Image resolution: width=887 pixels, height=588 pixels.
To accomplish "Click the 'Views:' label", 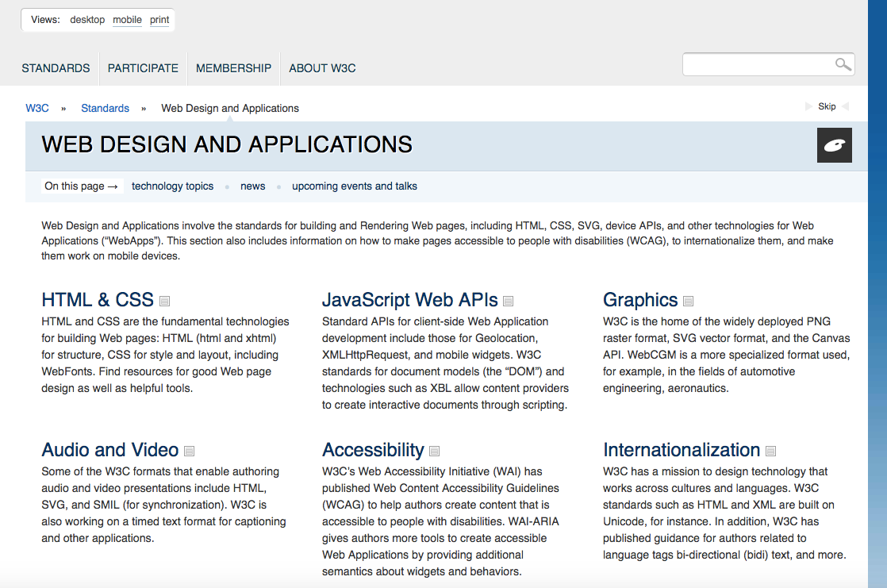I will (45, 20).
